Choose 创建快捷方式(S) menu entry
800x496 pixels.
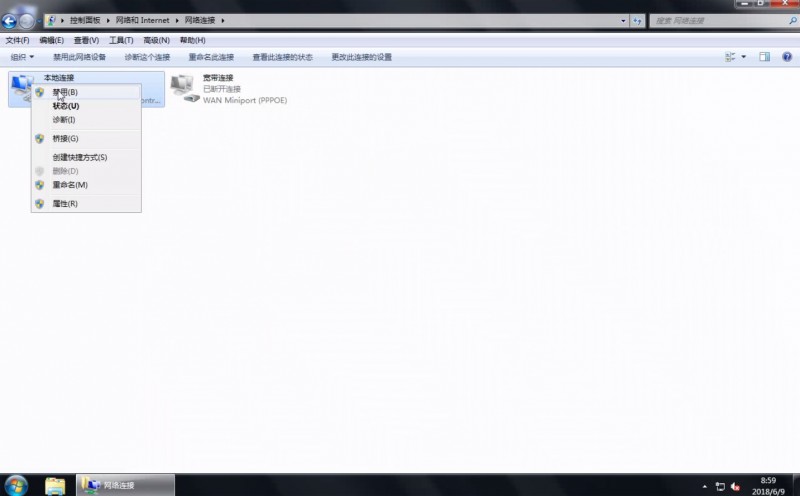pyautogui.click(x=86, y=157)
